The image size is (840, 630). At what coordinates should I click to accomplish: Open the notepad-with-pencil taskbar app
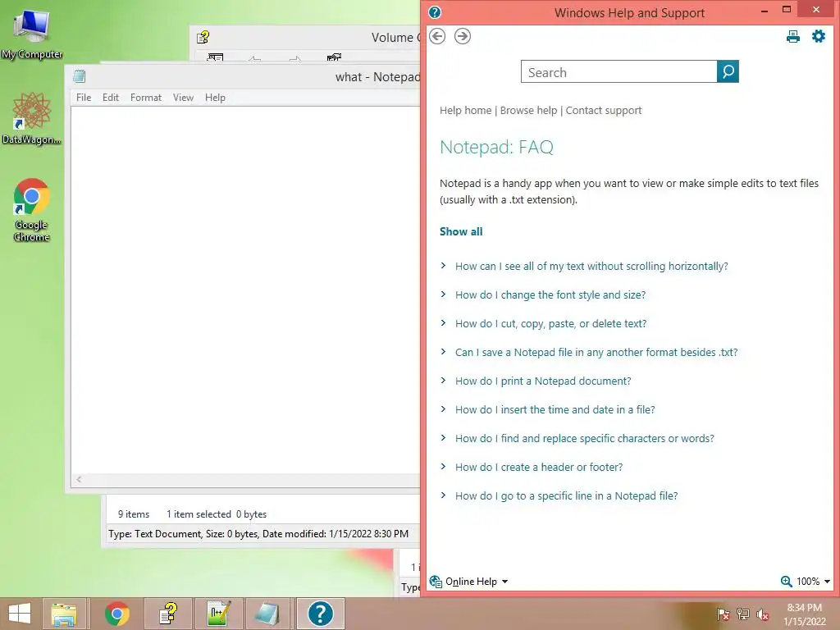[219, 614]
